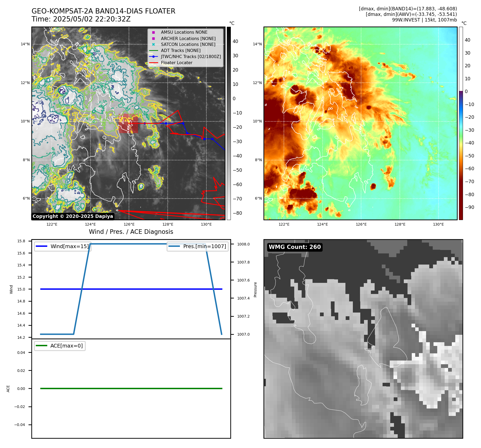Click the flat blue wind line at 15.0
This screenshot has height=448, width=481.
pyautogui.click(x=131, y=289)
